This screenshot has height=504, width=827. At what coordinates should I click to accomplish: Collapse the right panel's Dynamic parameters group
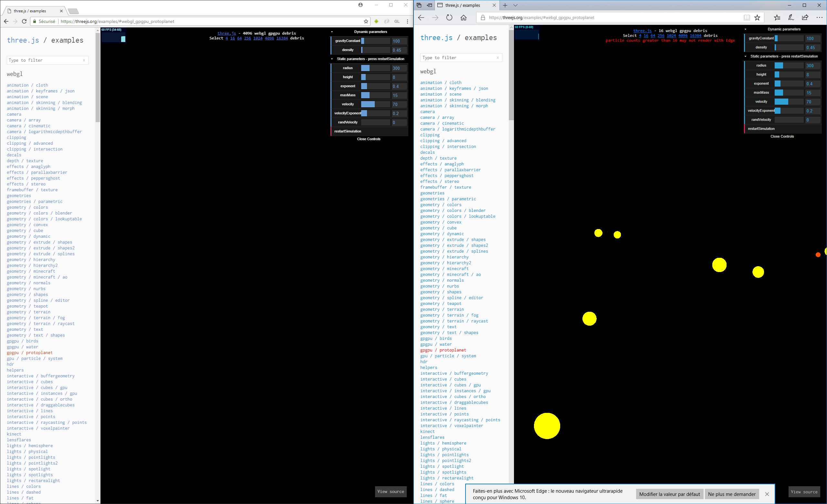click(746, 29)
